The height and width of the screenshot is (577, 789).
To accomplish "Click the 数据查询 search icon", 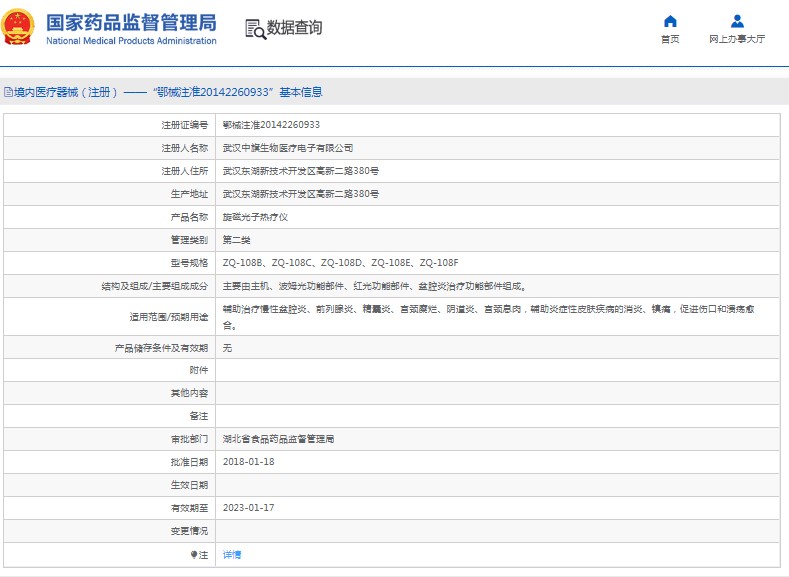I will pyautogui.click(x=256, y=29).
